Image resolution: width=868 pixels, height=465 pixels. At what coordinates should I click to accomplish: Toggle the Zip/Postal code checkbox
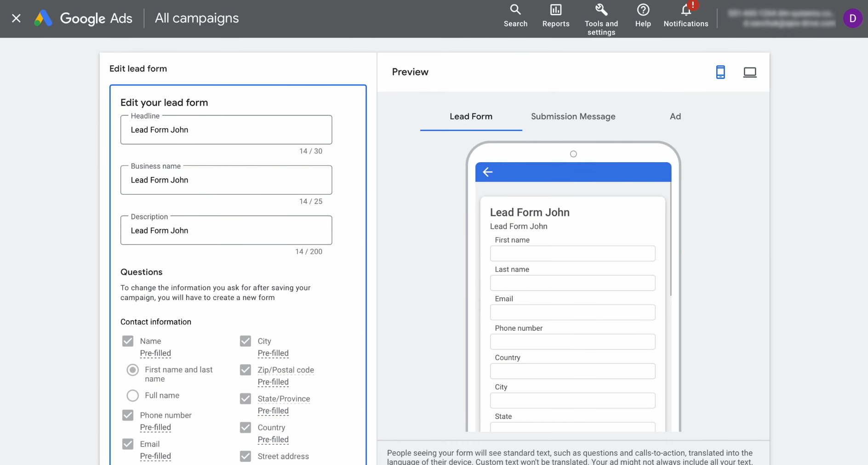point(246,370)
